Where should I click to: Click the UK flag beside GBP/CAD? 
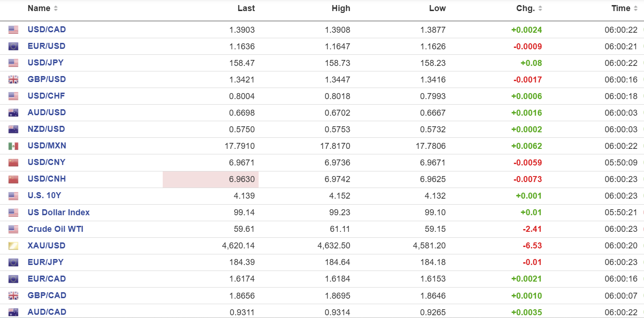(13, 296)
